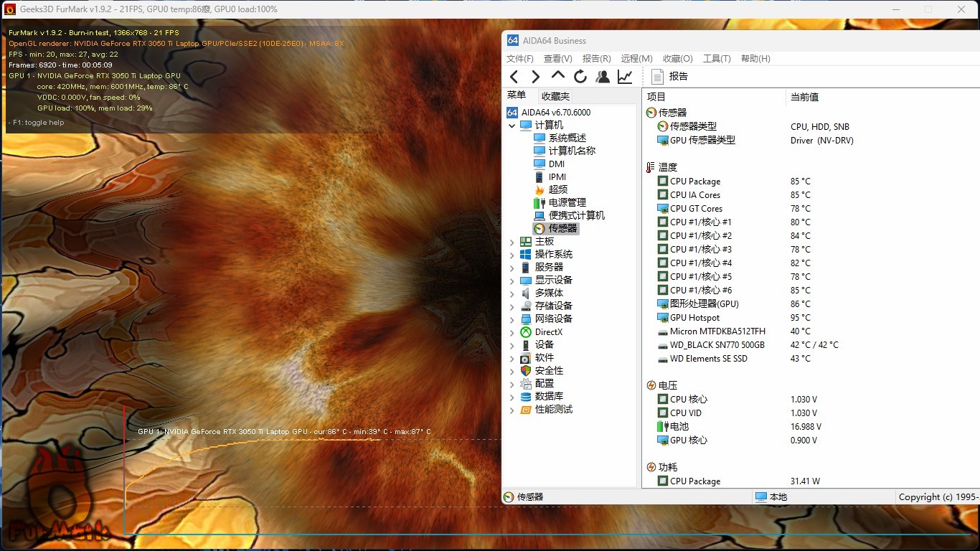The height and width of the screenshot is (551, 980).
Task: Select the 图形处理器(GPU) temperature row
Action: pyautogui.click(x=811, y=304)
